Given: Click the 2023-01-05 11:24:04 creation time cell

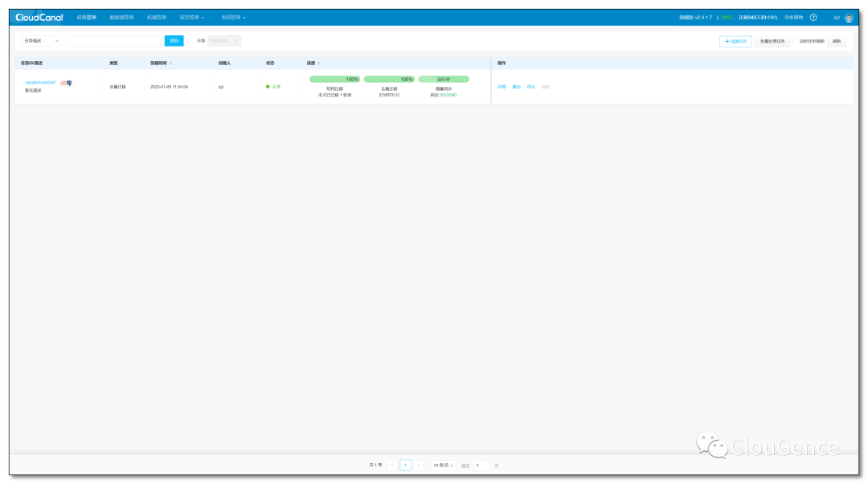Looking at the screenshot, I should pyautogui.click(x=169, y=87).
